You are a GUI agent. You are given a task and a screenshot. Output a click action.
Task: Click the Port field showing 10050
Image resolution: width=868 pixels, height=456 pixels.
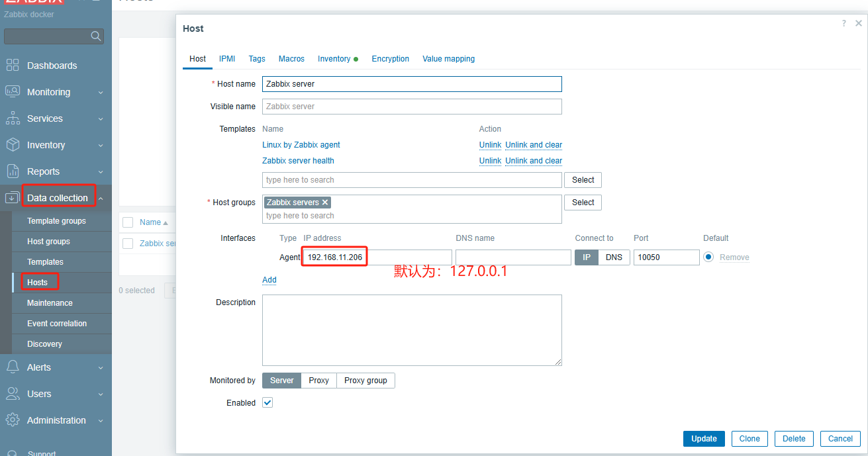click(667, 257)
